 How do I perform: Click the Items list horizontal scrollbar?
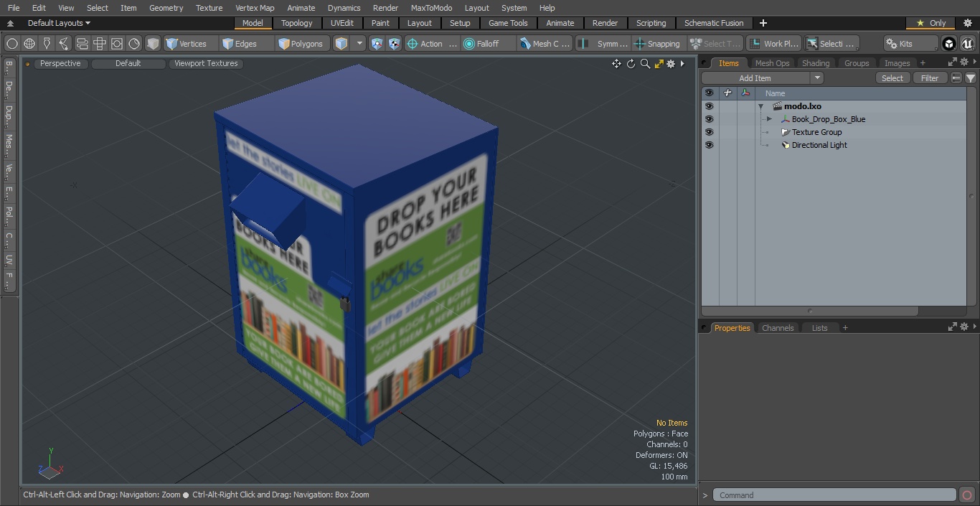[810, 311]
